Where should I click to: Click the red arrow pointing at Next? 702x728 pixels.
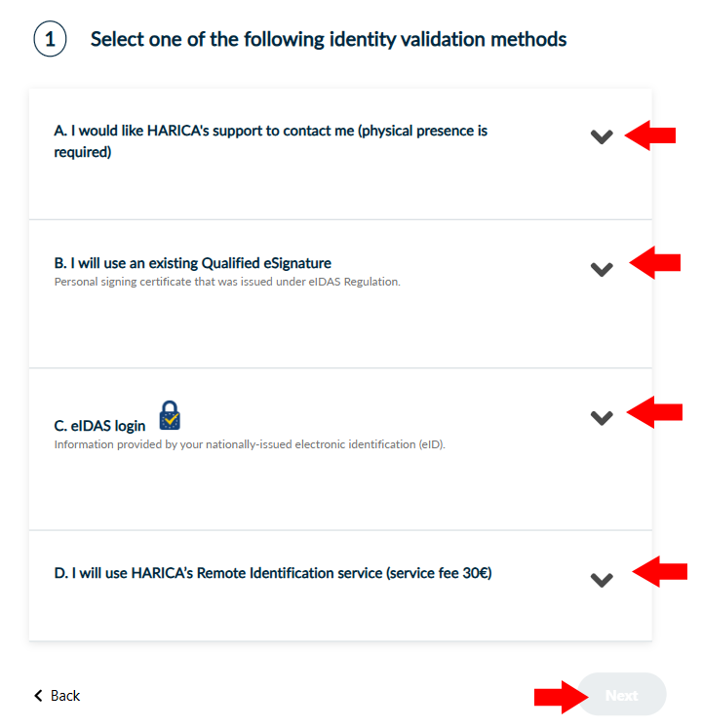tap(562, 697)
